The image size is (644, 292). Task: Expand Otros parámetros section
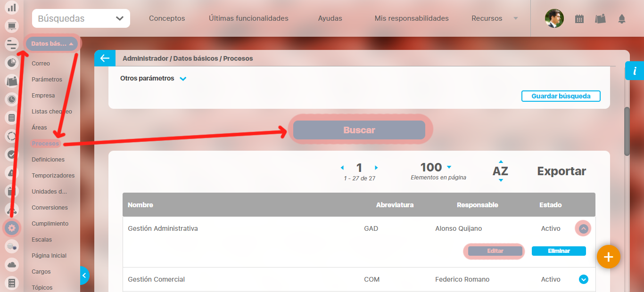click(183, 79)
